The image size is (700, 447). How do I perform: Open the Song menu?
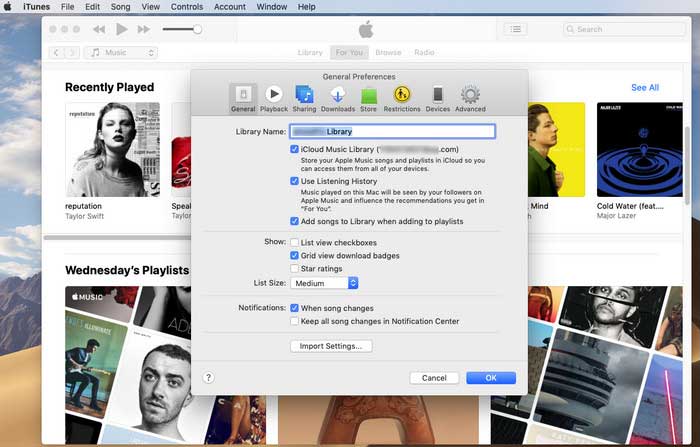tap(121, 7)
